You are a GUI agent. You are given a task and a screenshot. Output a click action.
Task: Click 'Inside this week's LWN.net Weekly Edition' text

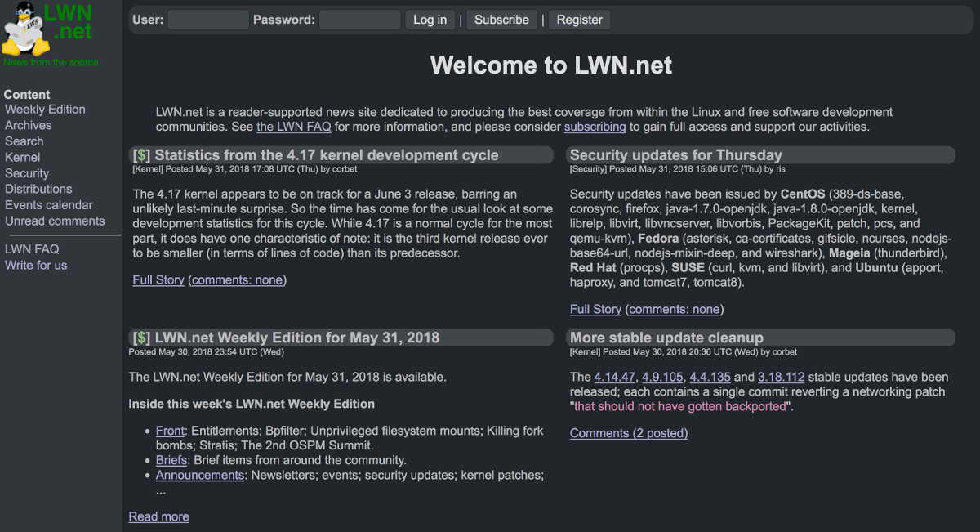(252, 404)
